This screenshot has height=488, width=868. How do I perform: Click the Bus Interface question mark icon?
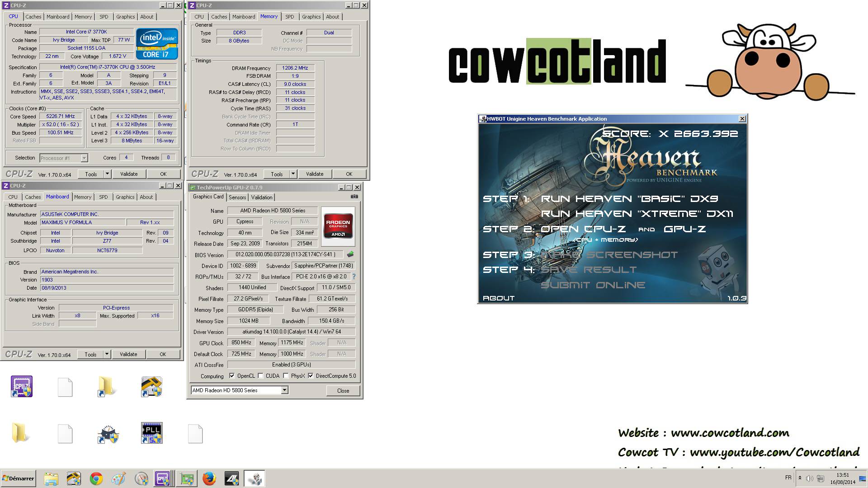(354, 277)
